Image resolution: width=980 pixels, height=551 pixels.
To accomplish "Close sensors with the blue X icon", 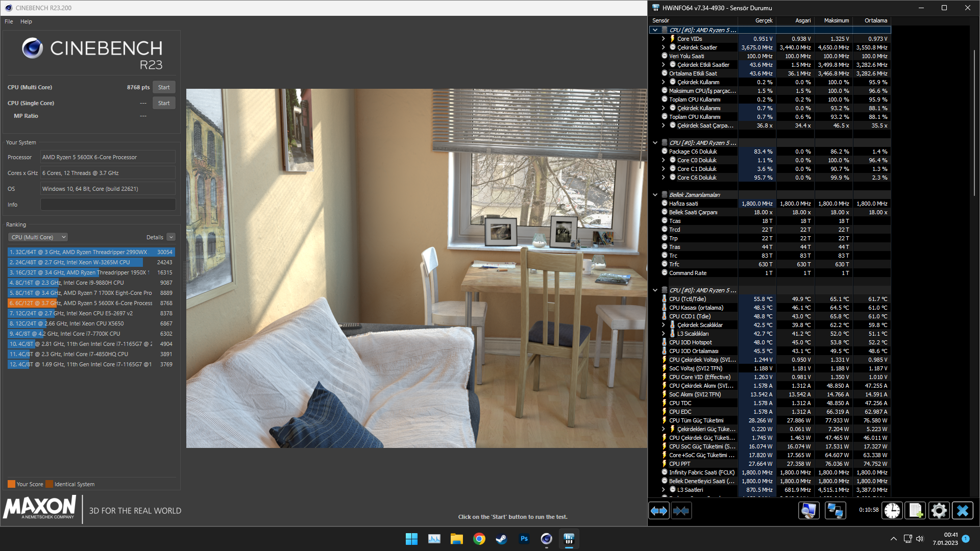I will [x=962, y=511].
